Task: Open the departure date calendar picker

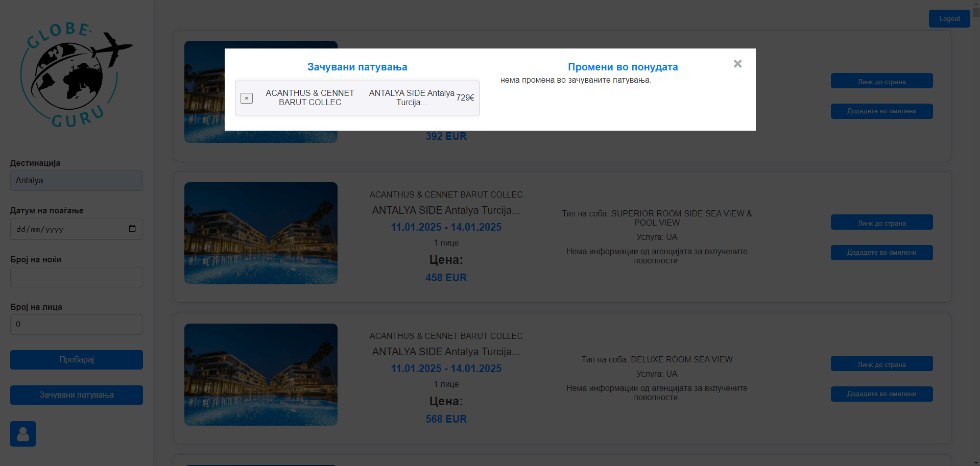Action: [132, 229]
